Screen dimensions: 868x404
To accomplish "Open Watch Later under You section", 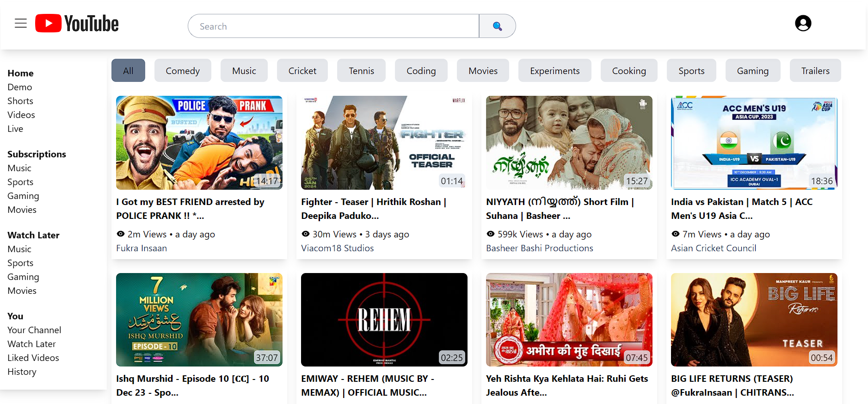I will 31,344.
